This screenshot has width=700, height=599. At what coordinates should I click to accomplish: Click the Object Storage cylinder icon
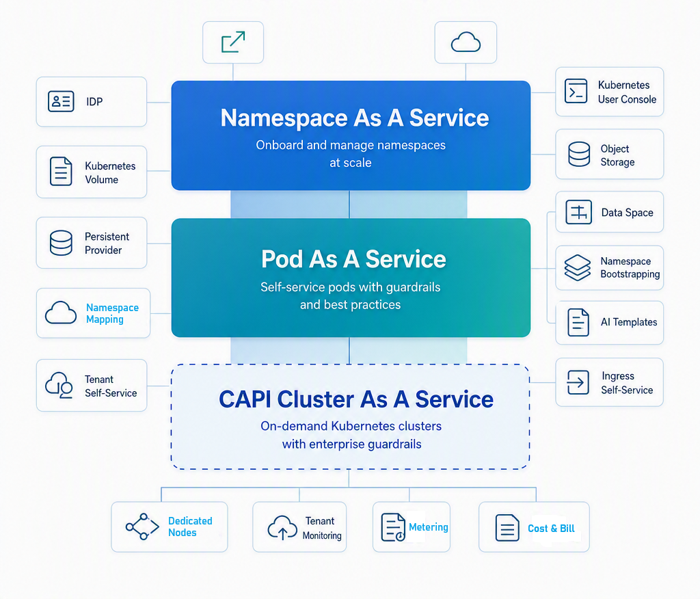[x=579, y=155]
